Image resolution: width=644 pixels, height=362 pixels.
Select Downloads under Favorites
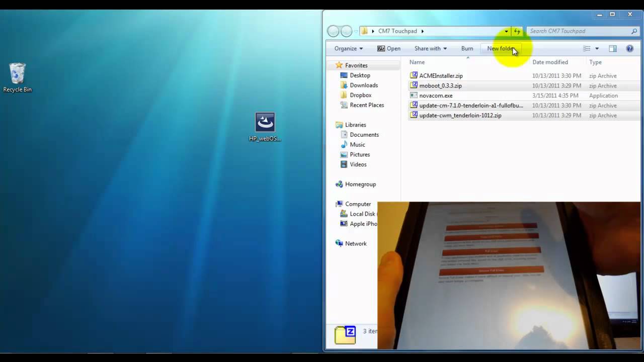[364, 85]
